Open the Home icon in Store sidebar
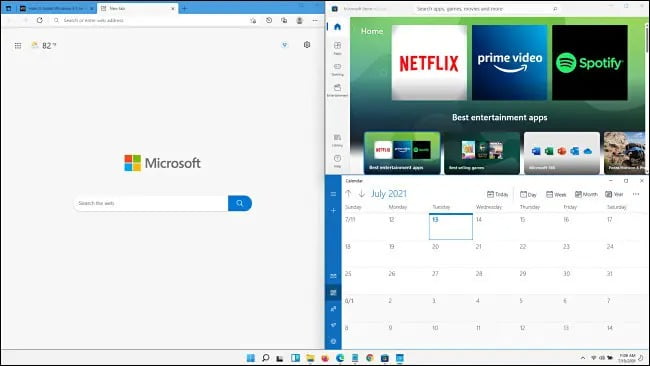Screen dimensions: 650x366 coord(337,27)
